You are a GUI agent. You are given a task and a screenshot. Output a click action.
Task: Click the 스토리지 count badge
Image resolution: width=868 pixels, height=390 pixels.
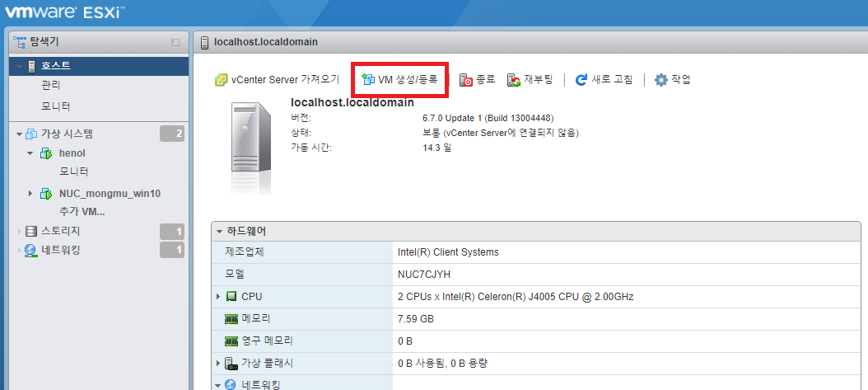tap(172, 232)
